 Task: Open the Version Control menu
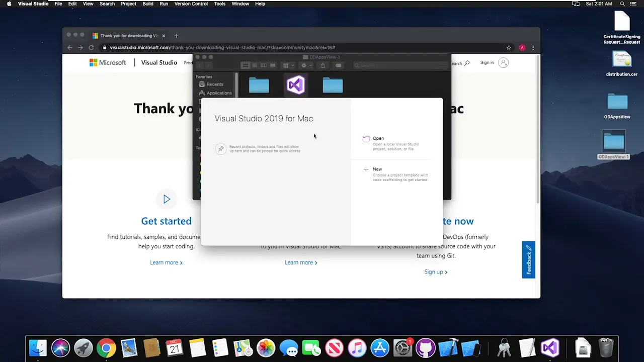tap(191, 4)
